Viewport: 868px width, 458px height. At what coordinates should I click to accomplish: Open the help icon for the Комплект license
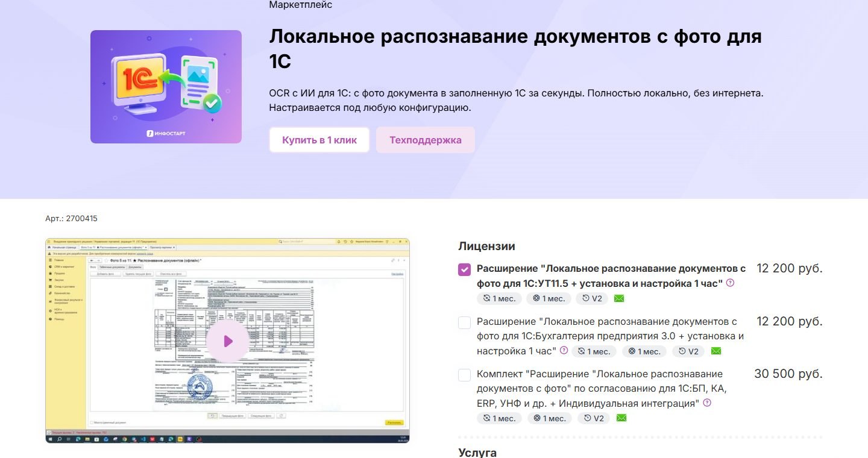coord(707,403)
